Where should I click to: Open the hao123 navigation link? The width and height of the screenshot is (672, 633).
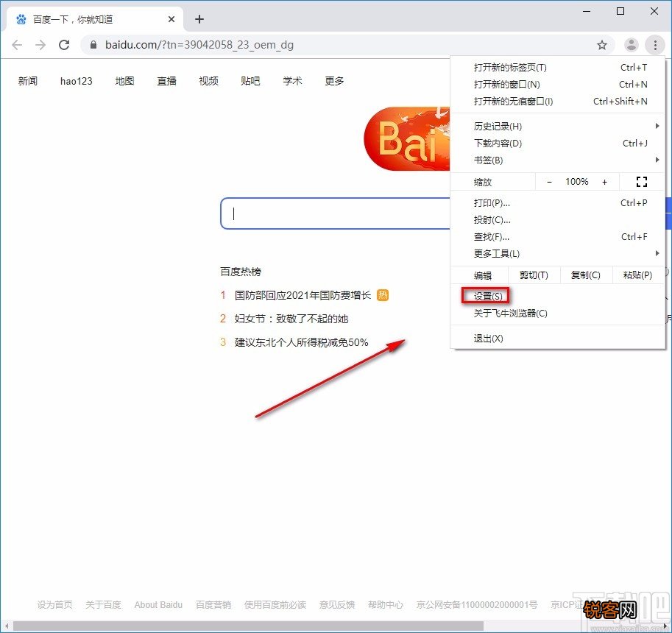(x=77, y=81)
